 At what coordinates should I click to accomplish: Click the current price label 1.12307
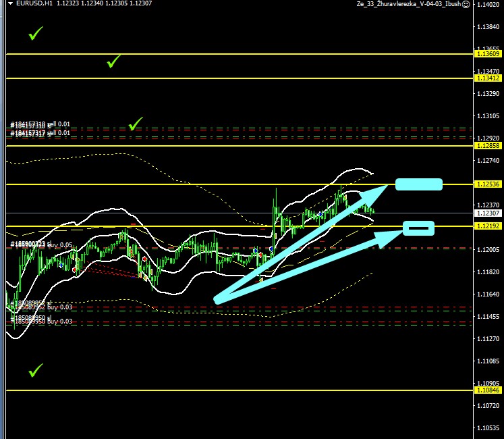(488, 213)
